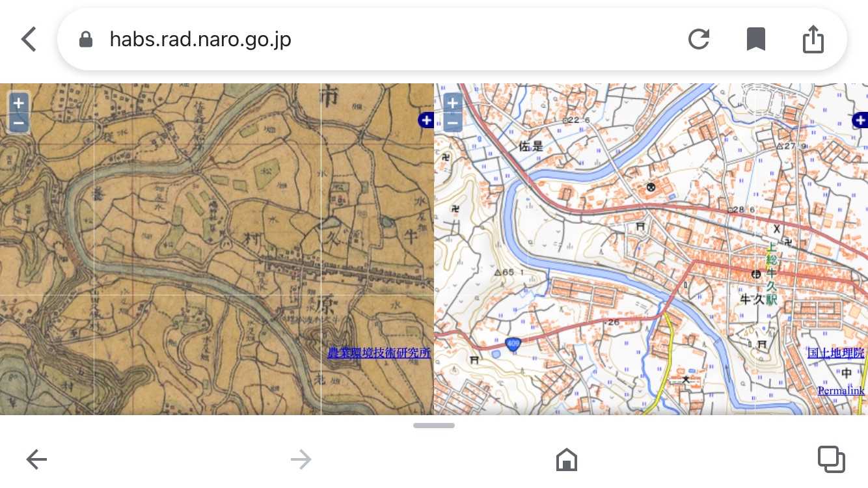
Task: Zoom in on the modern right map
Action: click(453, 103)
